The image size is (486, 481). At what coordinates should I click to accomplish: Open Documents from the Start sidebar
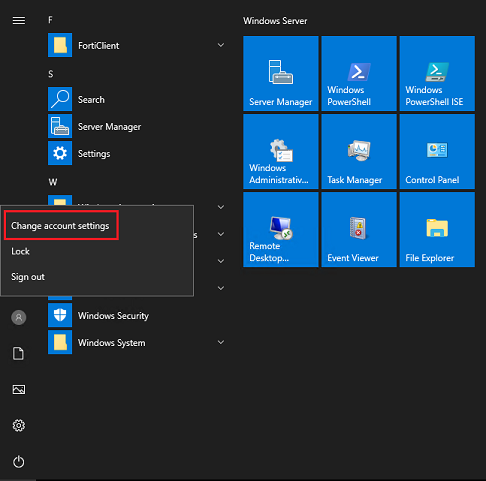click(19, 353)
